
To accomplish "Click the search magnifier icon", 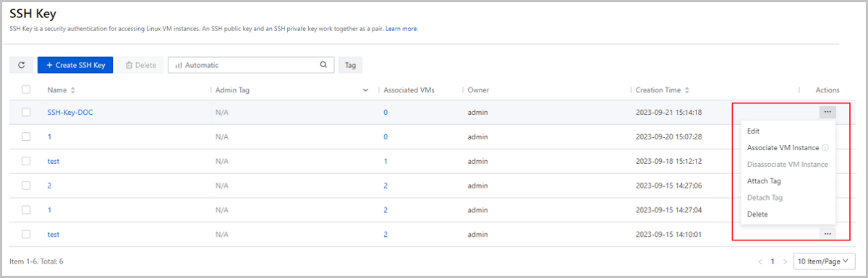I will [x=323, y=65].
